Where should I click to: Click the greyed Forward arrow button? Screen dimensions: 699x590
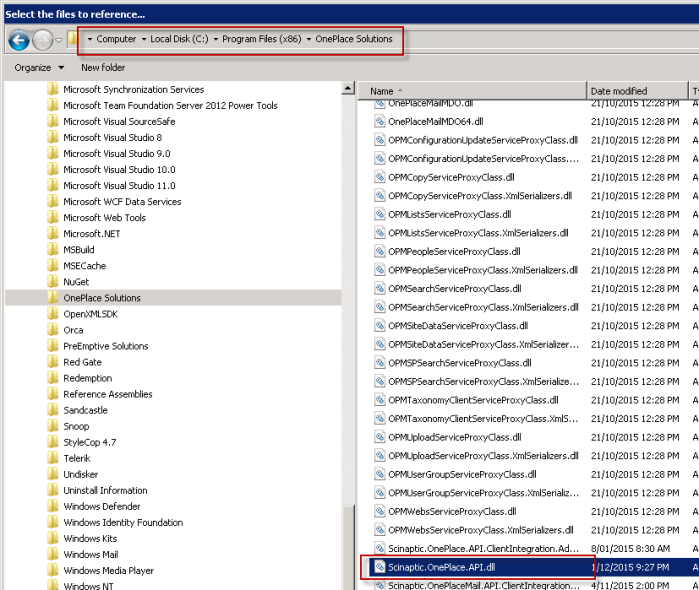(x=43, y=41)
